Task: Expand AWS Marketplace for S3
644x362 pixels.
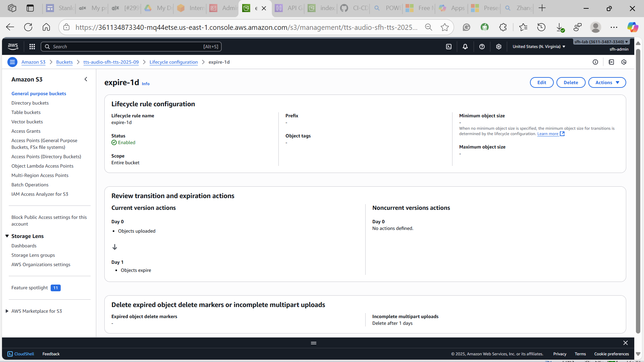Action: [7, 311]
